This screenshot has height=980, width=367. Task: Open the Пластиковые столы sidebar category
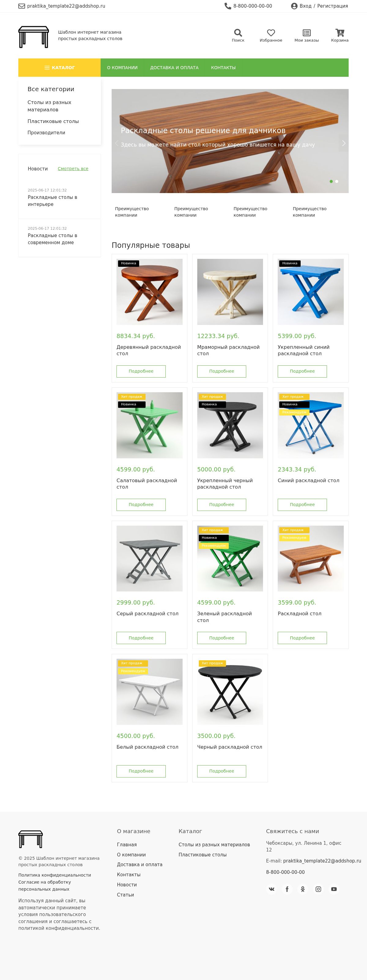53,121
